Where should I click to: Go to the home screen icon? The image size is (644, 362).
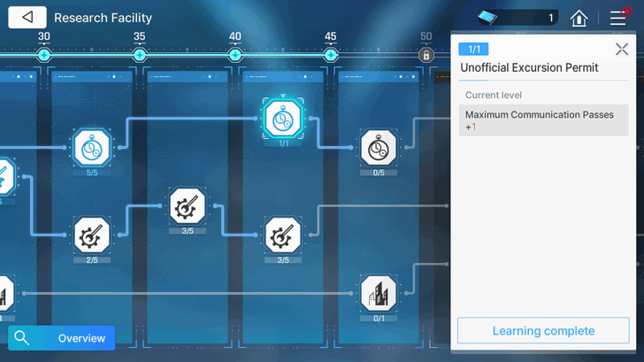click(579, 18)
